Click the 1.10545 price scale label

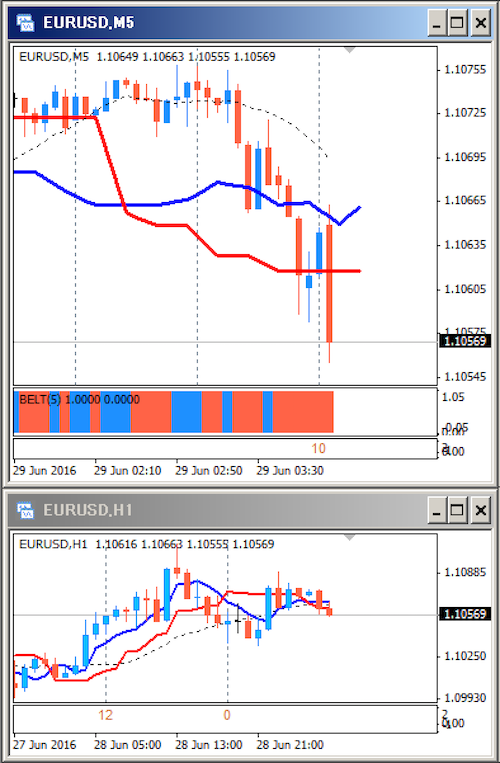465,377
